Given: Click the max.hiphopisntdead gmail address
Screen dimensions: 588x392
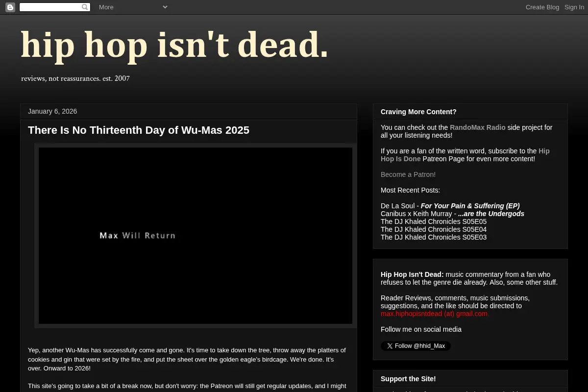Looking at the screenshot, I should coord(435,314).
